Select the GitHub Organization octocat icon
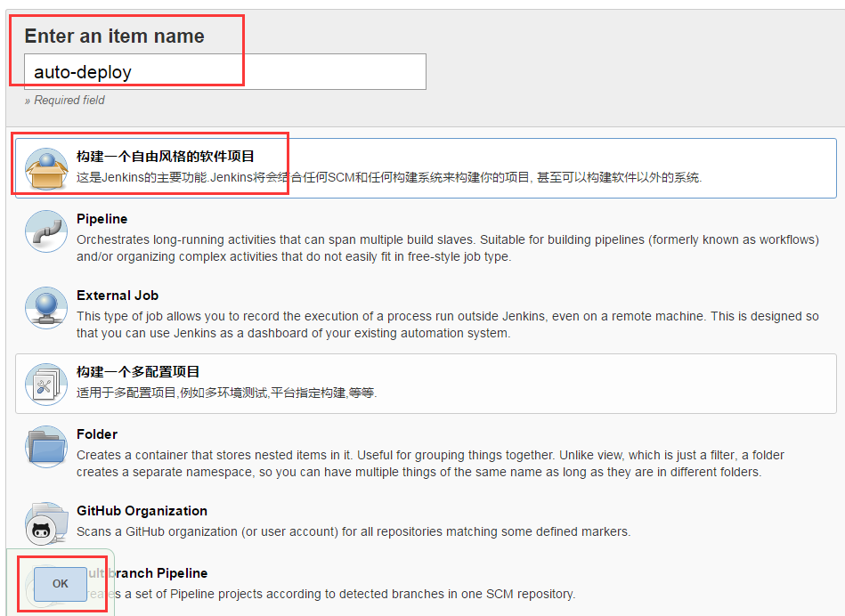 46,523
